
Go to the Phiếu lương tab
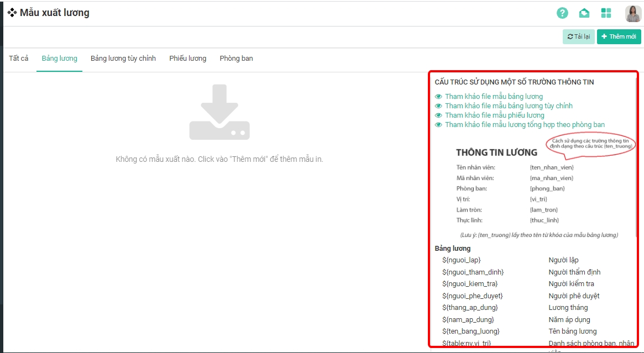click(x=188, y=59)
